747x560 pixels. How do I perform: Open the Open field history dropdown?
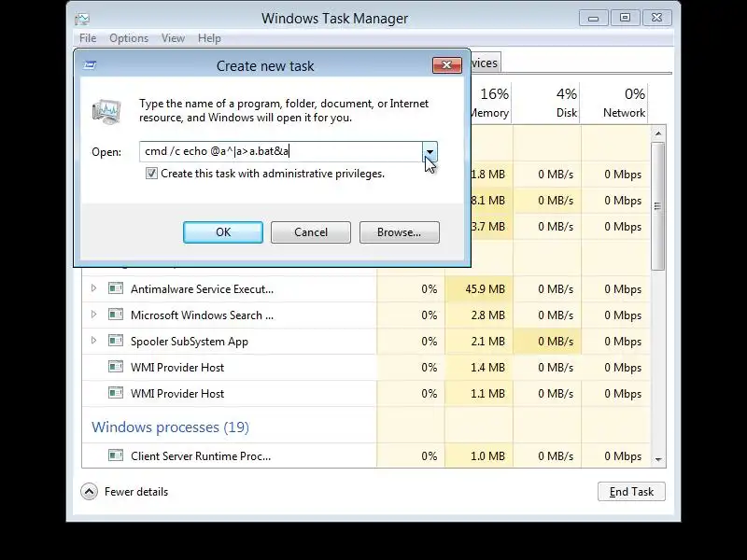coord(430,152)
